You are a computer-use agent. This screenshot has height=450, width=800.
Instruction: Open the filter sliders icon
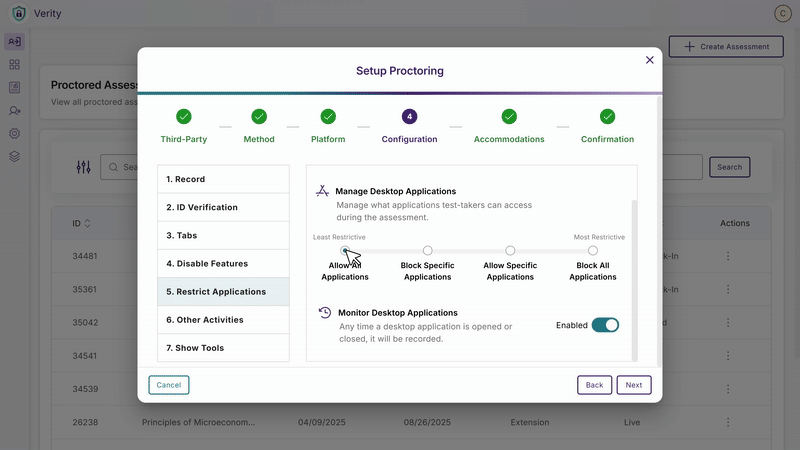click(x=83, y=167)
